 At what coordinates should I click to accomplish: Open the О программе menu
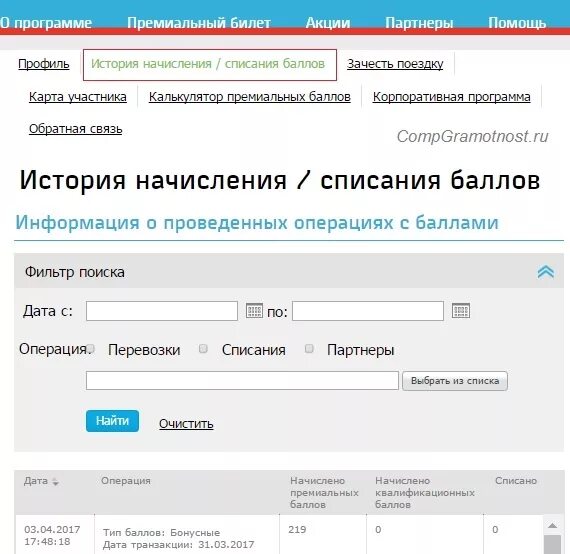46,23
